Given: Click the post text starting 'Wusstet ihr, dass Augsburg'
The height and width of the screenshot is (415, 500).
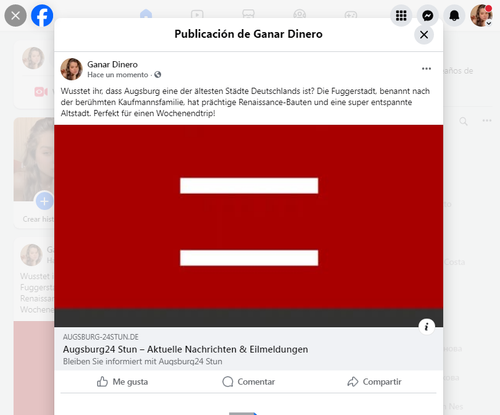Looking at the screenshot, I should coord(245,102).
